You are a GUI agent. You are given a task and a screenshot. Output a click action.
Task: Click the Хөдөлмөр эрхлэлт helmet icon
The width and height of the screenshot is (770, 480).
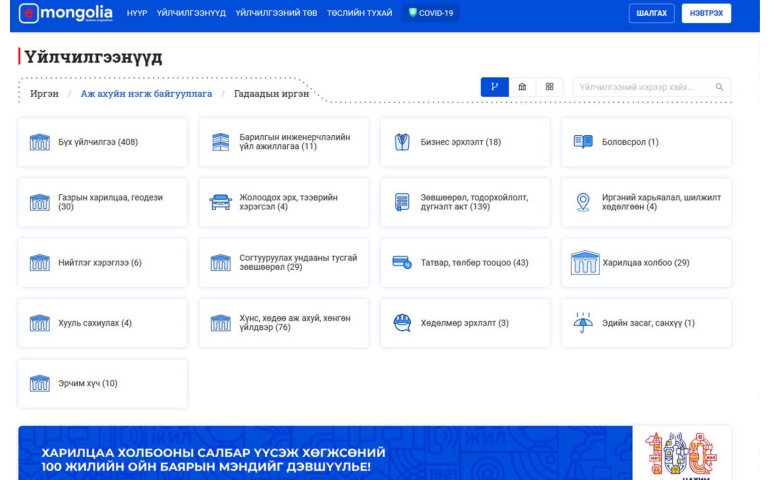coord(402,323)
